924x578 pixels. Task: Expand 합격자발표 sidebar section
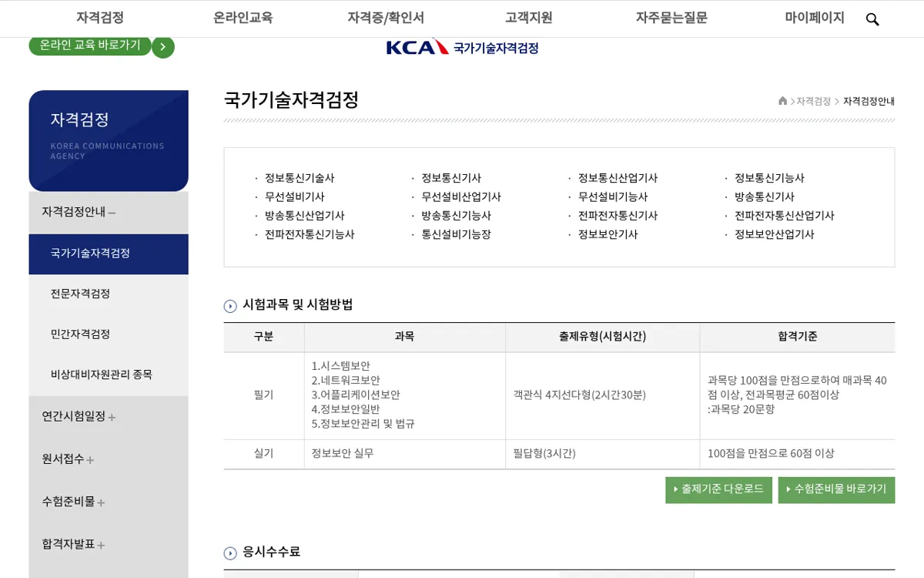coord(109,544)
